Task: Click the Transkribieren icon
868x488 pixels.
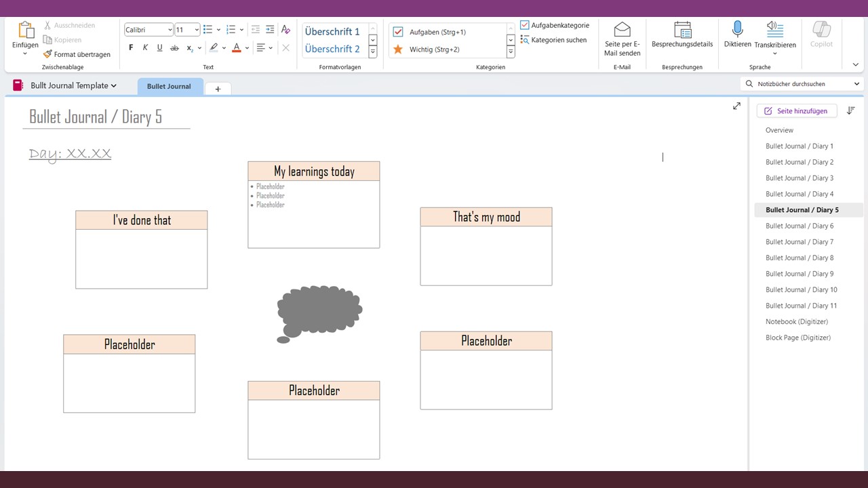Action: point(775,30)
